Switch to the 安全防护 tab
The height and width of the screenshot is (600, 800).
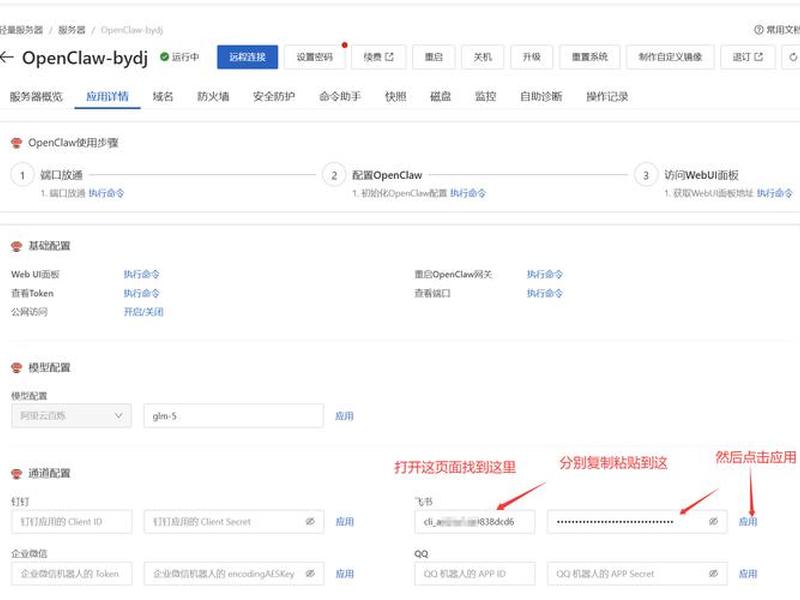[x=274, y=96]
